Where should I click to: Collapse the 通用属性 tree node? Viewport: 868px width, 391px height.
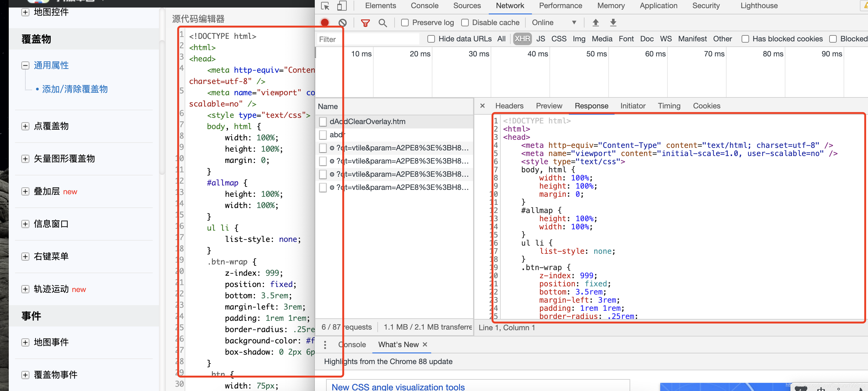[25, 65]
